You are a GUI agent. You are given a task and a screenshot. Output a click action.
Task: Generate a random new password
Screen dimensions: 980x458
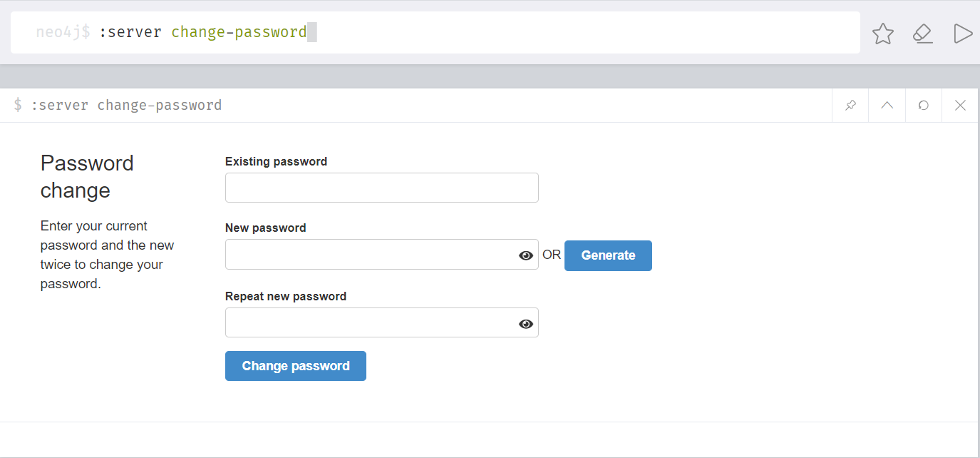pyautogui.click(x=608, y=255)
